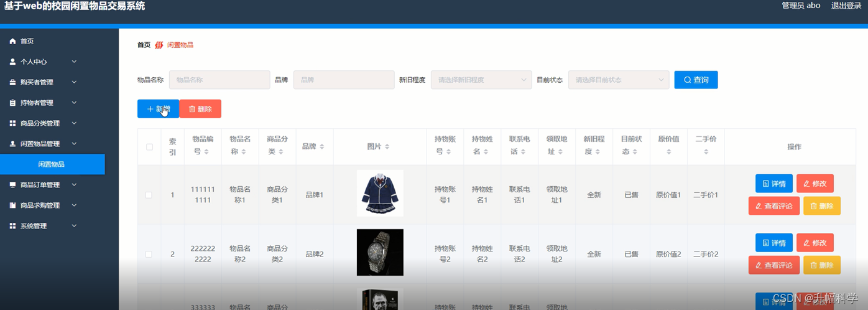Click the wristwatch product thumbnail
The height and width of the screenshot is (310, 868).
coord(380,252)
